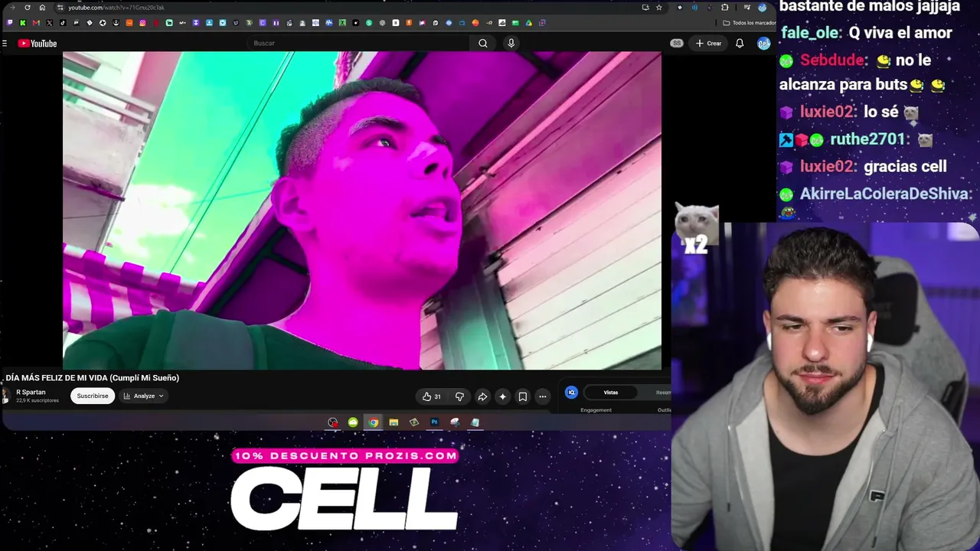This screenshot has height=551, width=980.
Task: Save the video with the bookmark icon
Action: click(x=523, y=396)
